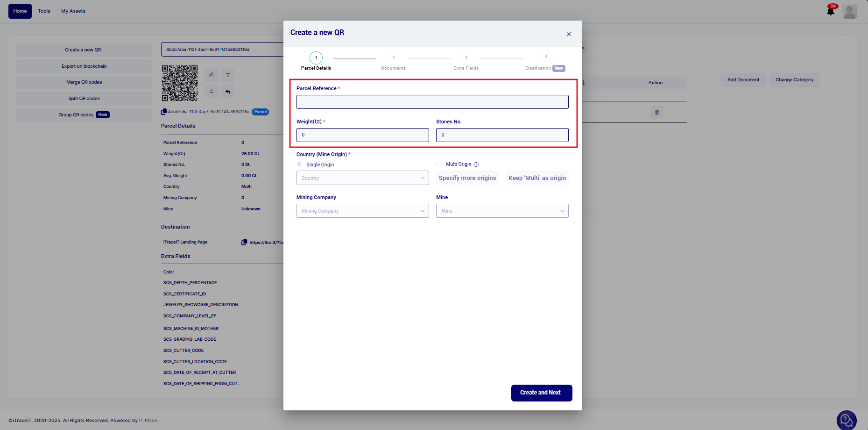Click the Create and Next button
The height and width of the screenshot is (430, 868).
coord(541,393)
